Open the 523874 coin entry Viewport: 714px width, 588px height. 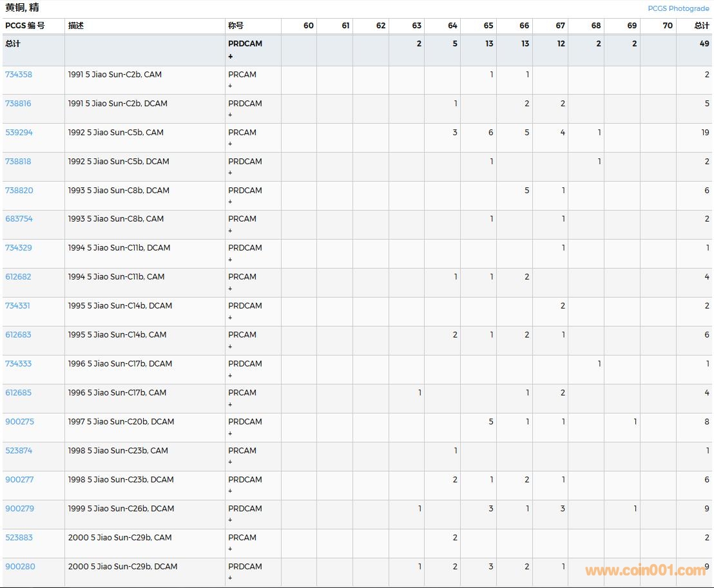[x=19, y=451]
